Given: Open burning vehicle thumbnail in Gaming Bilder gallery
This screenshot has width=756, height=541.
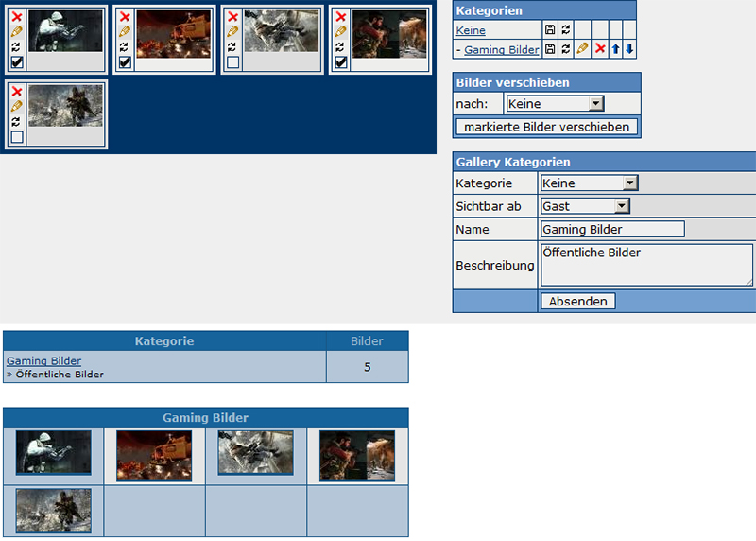Looking at the screenshot, I should tap(154, 456).
